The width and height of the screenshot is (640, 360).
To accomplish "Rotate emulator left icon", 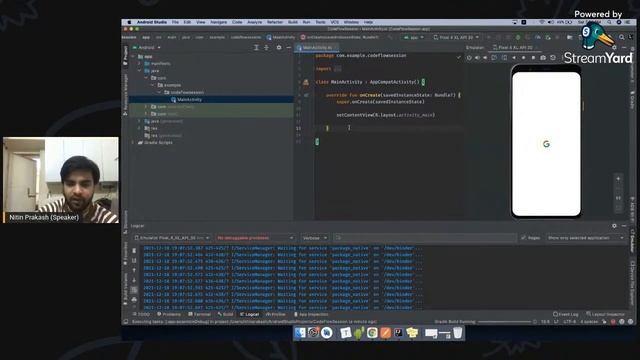I will (x=494, y=58).
